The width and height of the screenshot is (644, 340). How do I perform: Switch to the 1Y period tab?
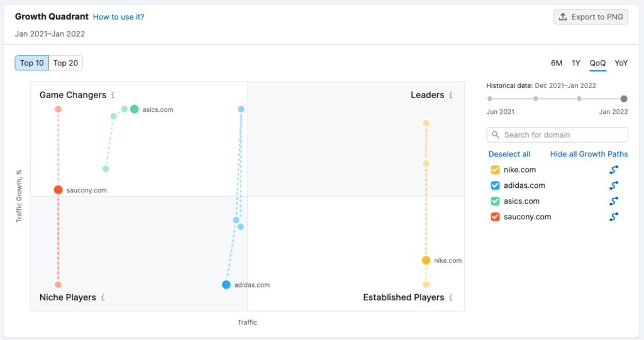pos(576,63)
